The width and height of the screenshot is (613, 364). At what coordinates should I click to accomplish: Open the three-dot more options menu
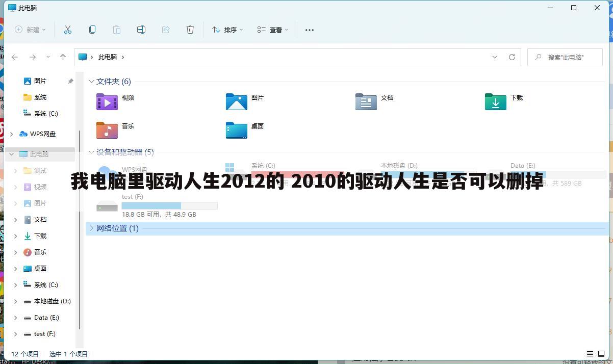click(x=310, y=30)
